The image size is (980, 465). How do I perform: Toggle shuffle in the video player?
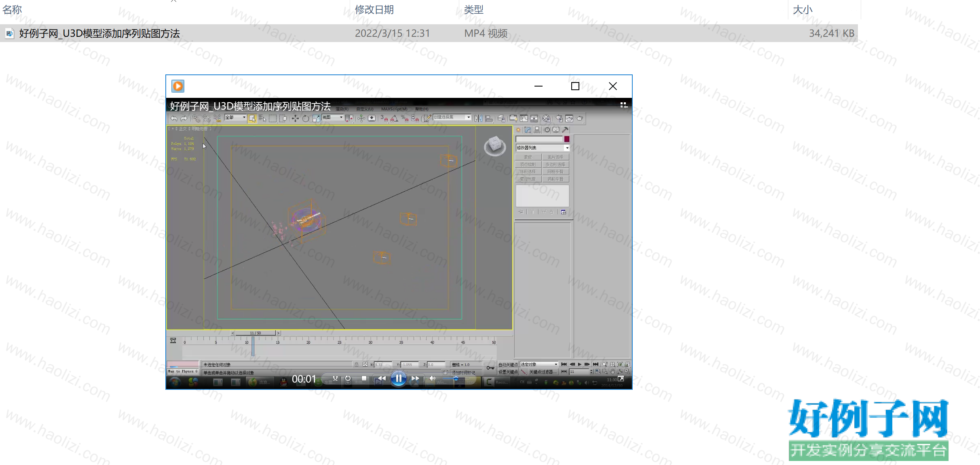[335, 379]
